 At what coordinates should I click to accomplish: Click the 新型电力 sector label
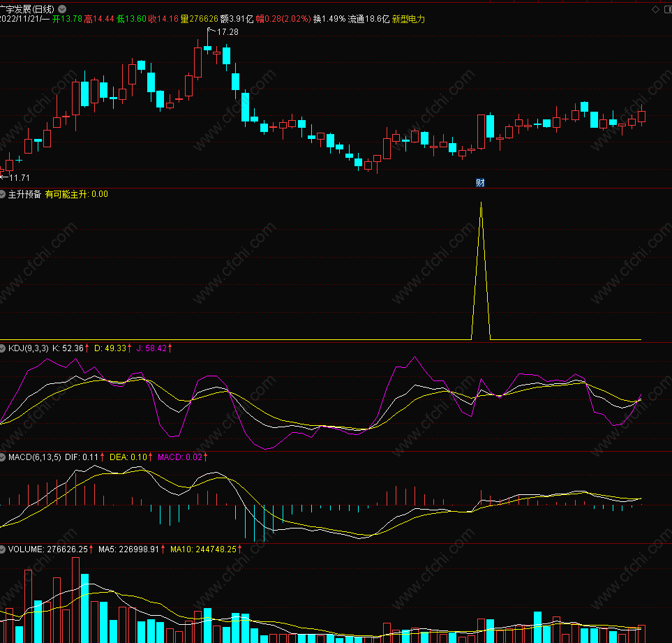[x=408, y=19]
